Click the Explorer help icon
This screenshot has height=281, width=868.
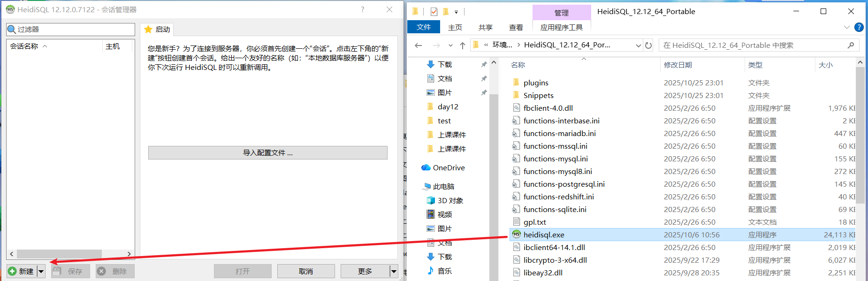[859, 27]
